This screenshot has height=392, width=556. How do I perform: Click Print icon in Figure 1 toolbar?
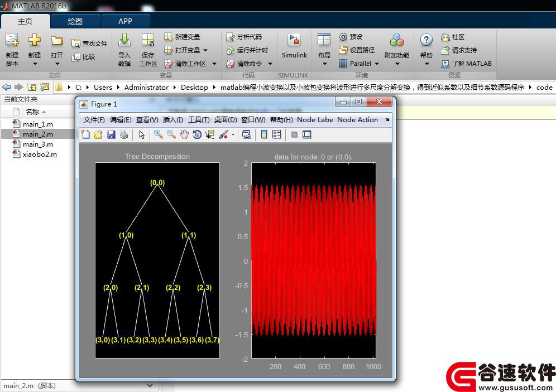point(124,134)
